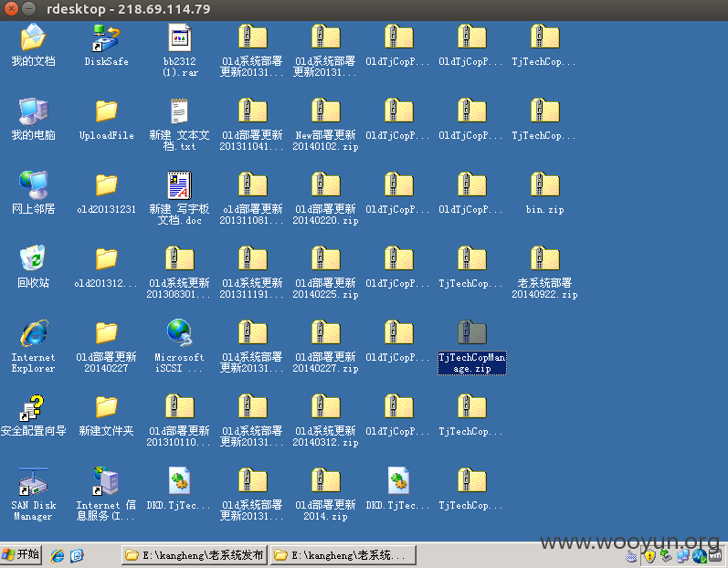Click the safely remove hardware tray icon
The height and width of the screenshot is (568, 728).
667,555
